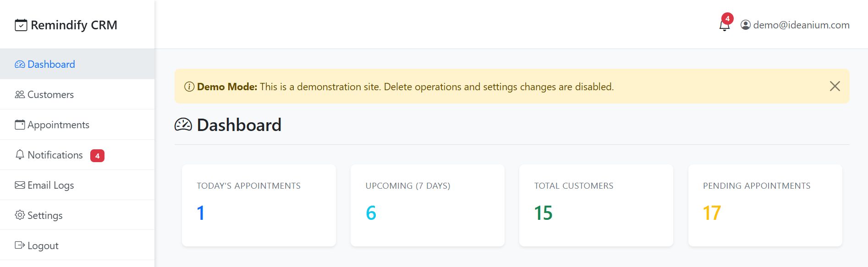Click the Pending Appointments count 17
Image resolution: width=868 pixels, height=267 pixels.
click(712, 213)
